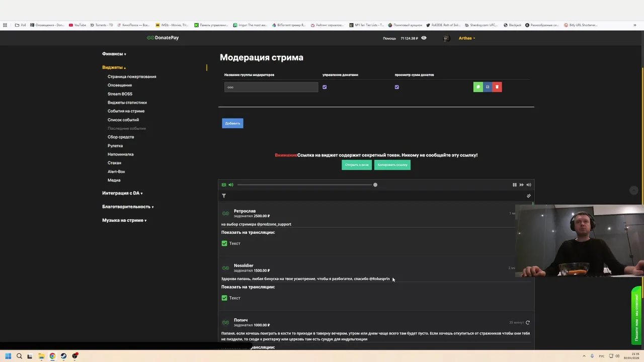Click the moderator group name field
Viewport: 644px width, 362px height.
coord(271,87)
